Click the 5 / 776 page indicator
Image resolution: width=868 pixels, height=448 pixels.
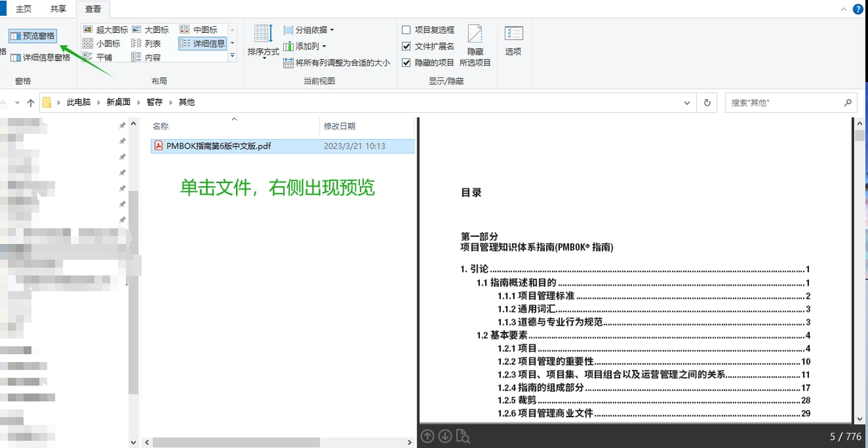click(845, 436)
